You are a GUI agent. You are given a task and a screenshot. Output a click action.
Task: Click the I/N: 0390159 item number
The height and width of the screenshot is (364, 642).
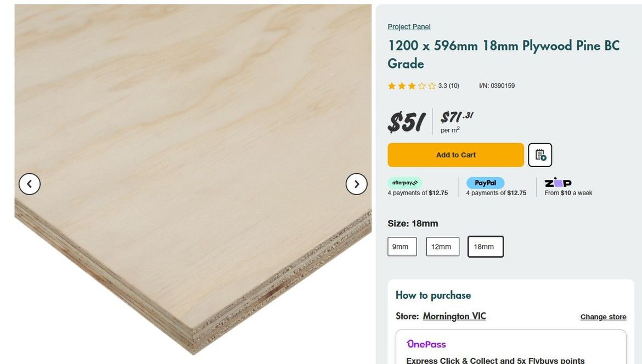tap(497, 86)
